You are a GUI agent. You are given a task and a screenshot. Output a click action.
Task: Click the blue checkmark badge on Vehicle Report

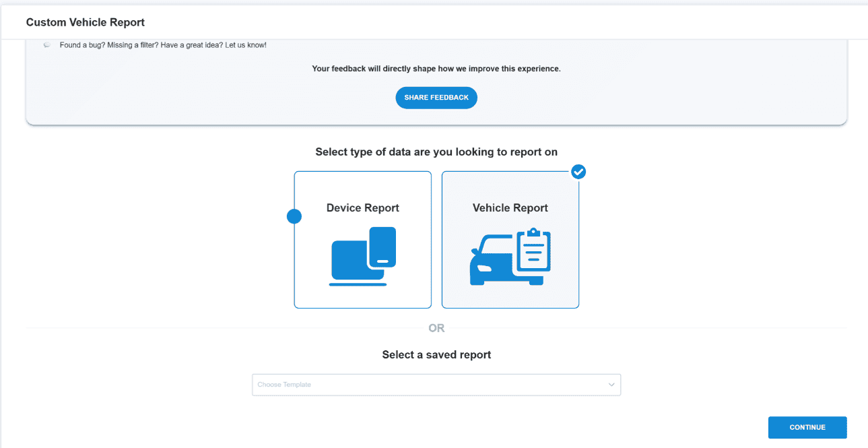(x=578, y=172)
